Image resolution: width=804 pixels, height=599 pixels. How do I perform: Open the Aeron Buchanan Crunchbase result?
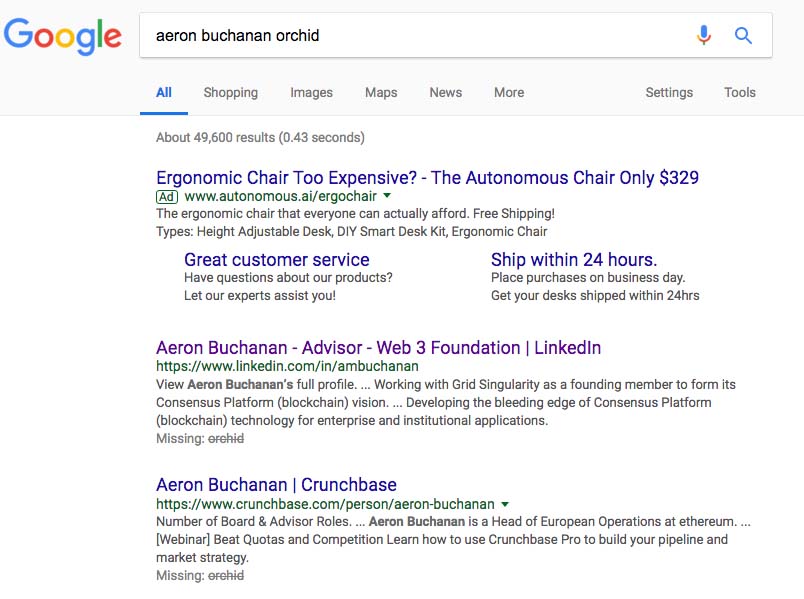[276, 485]
